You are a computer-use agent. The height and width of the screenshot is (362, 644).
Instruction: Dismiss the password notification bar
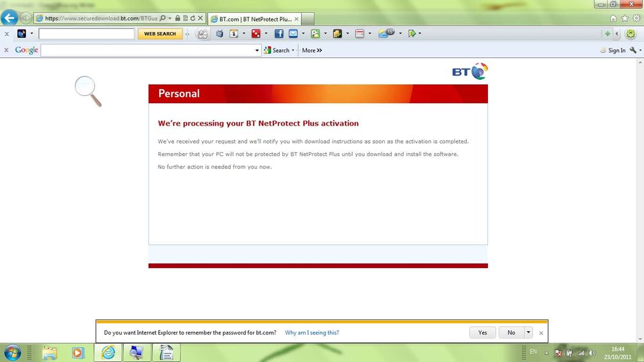[x=541, y=333]
